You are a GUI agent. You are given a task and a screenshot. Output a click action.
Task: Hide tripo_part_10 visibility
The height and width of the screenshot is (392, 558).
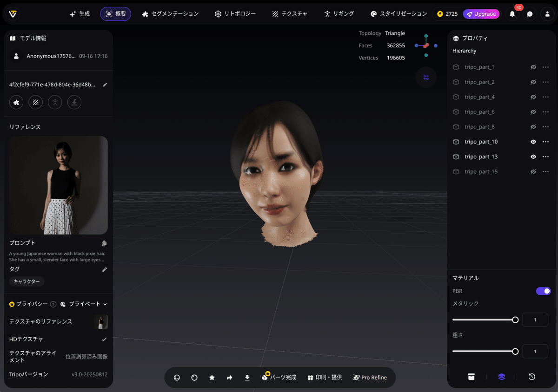pos(533,142)
